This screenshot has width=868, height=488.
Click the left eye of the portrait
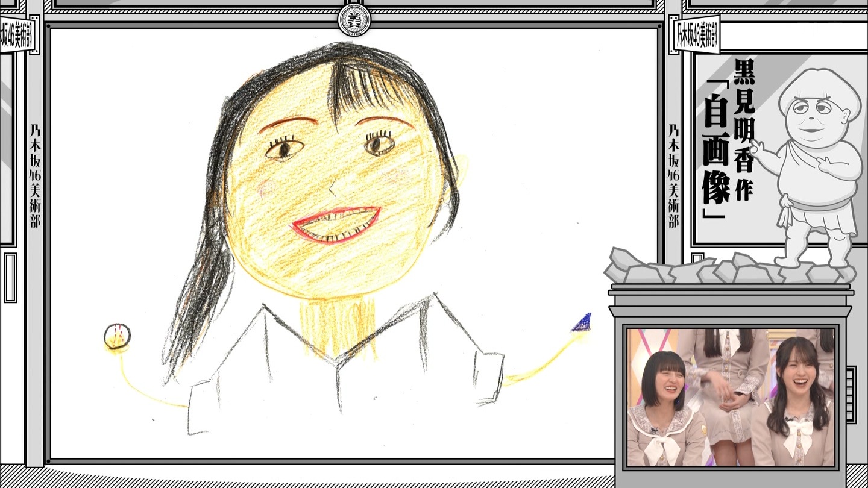pos(284,148)
